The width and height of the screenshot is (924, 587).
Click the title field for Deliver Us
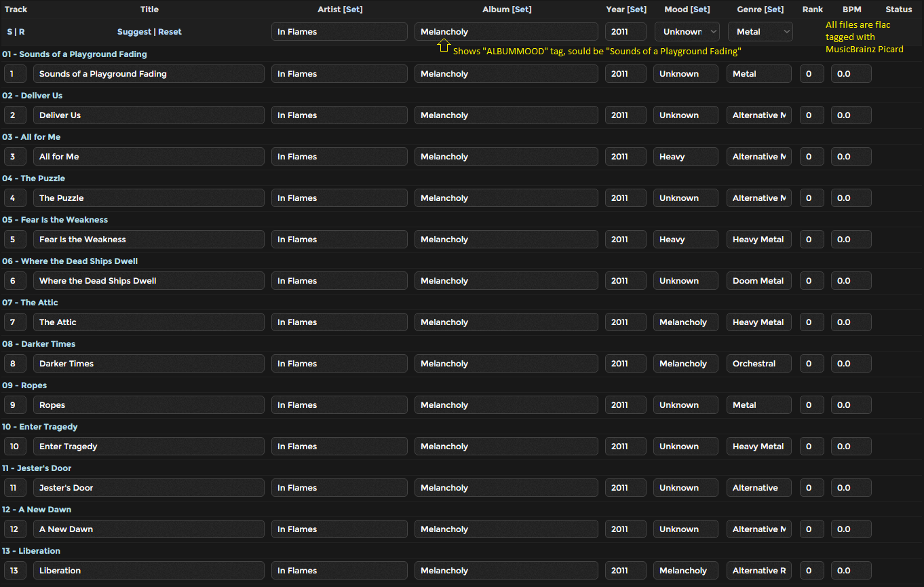(149, 115)
